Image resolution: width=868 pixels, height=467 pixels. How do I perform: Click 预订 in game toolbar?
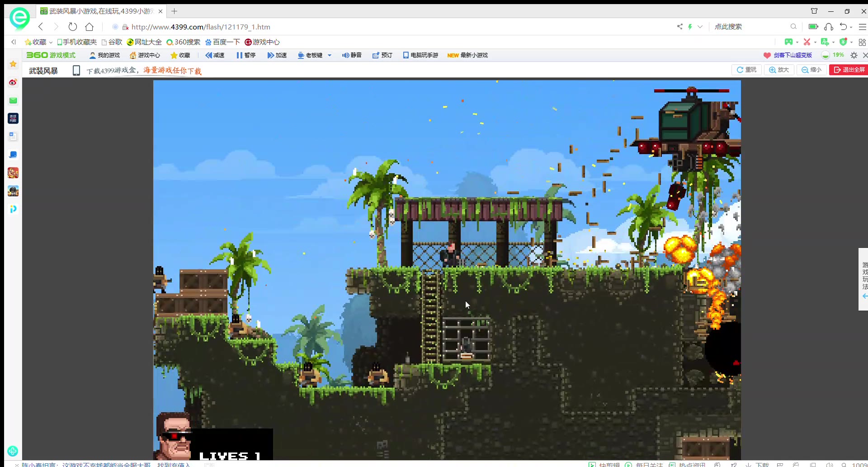(382, 55)
